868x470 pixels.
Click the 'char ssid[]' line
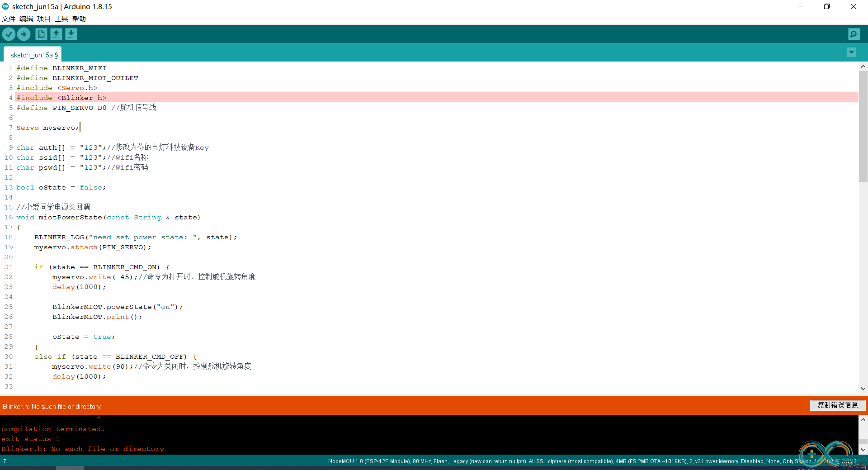(x=82, y=157)
